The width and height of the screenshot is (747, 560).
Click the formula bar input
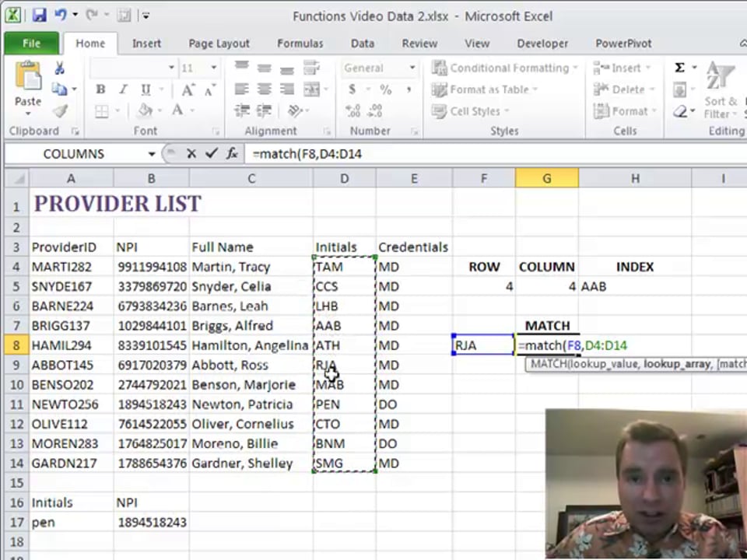496,154
